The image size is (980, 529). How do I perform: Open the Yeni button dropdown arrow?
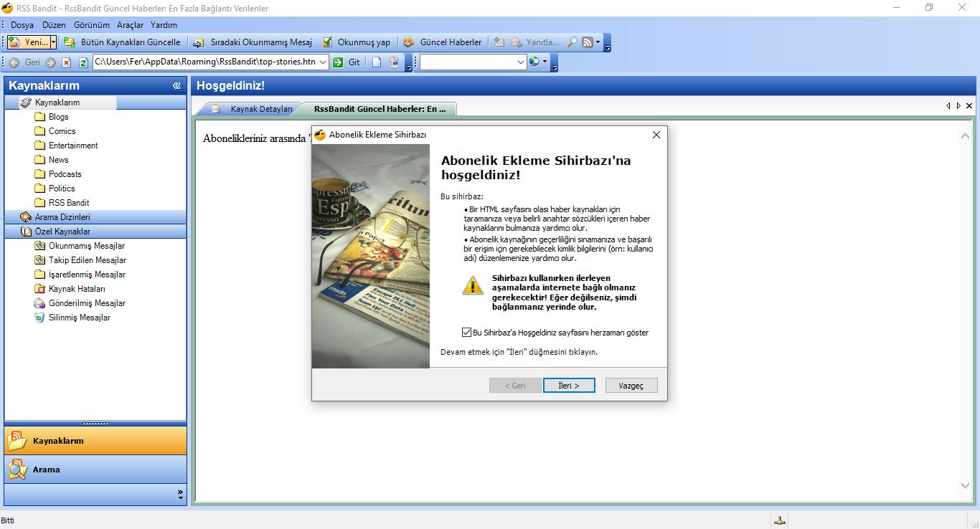click(x=53, y=42)
